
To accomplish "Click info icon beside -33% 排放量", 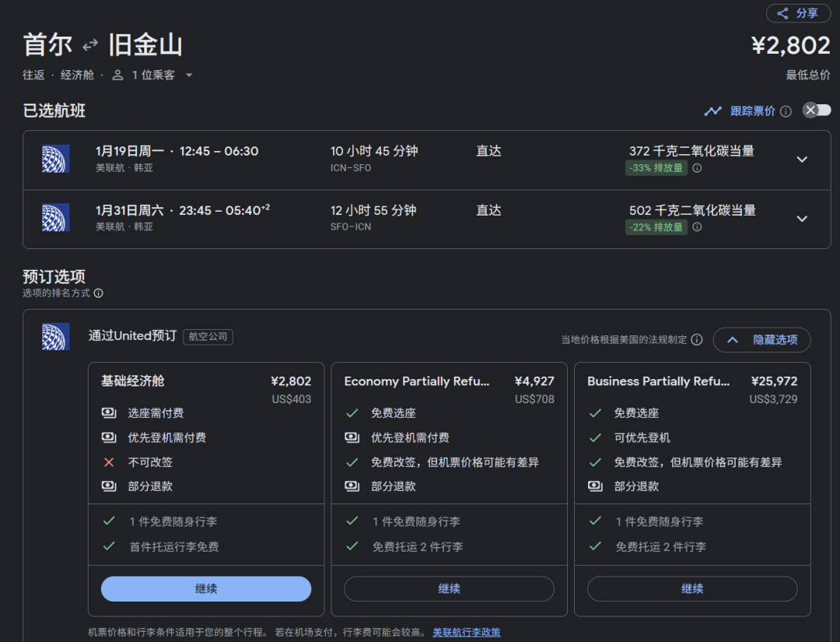I will (697, 168).
